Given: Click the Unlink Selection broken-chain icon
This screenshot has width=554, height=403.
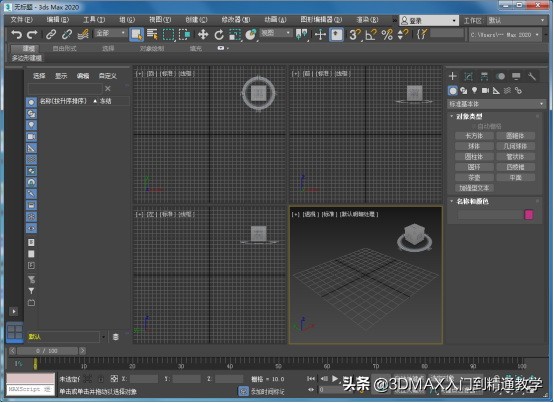Looking at the screenshot, I should pos(67,34).
